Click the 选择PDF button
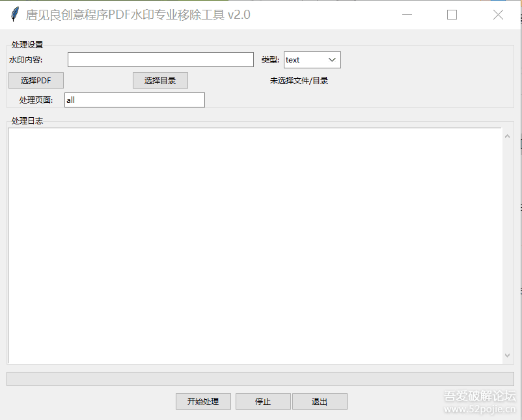 tap(35, 80)
